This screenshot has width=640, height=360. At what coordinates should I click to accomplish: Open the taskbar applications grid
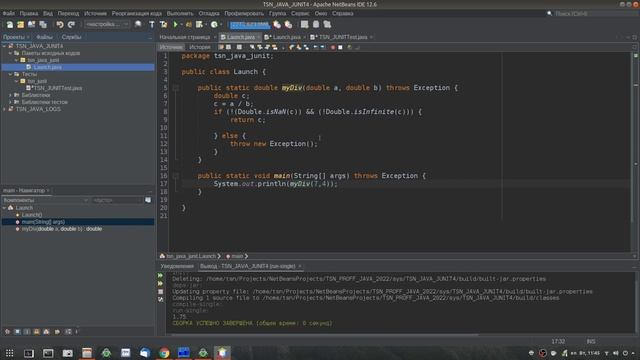coord(9,353)
